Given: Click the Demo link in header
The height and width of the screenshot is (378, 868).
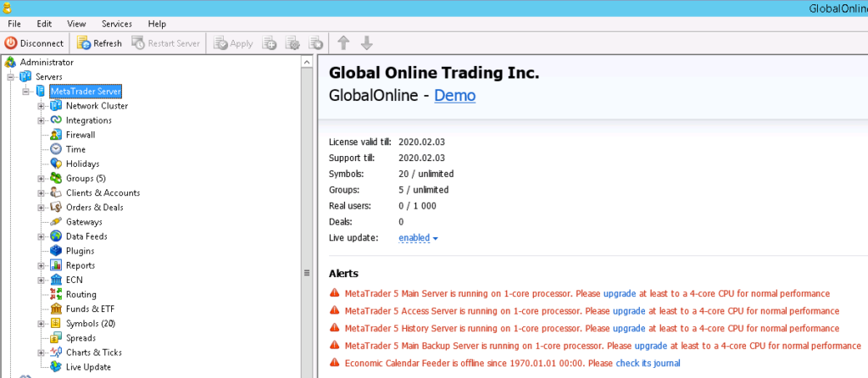Looking at the screenshot, I should point(454,96).
